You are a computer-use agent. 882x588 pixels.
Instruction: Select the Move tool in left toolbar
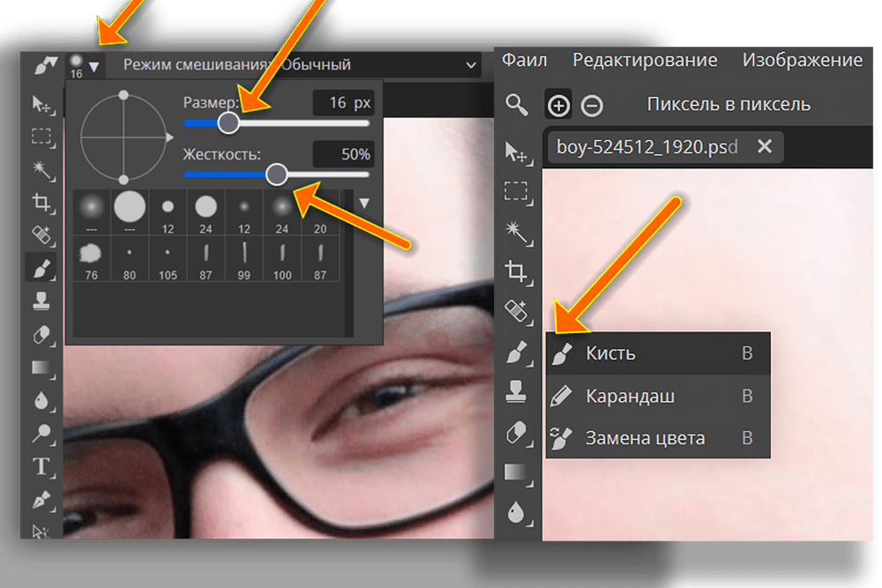click(42, 105)
